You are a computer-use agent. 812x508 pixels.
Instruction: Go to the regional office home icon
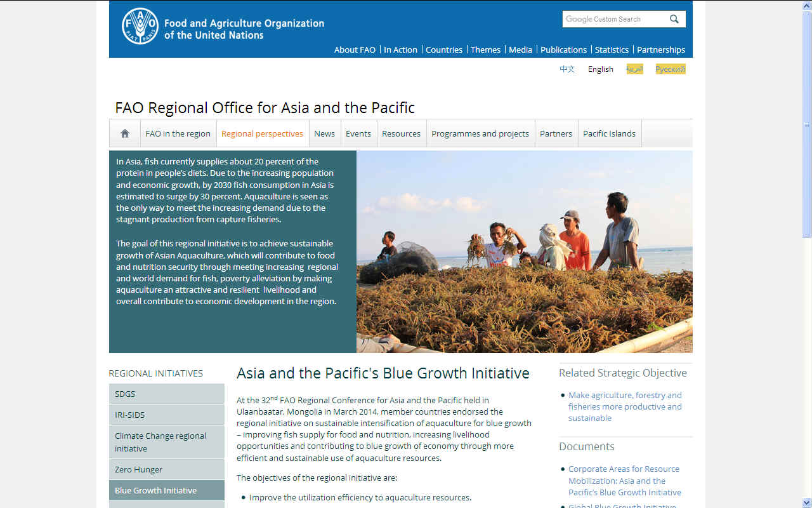click(x=125, y=133)
